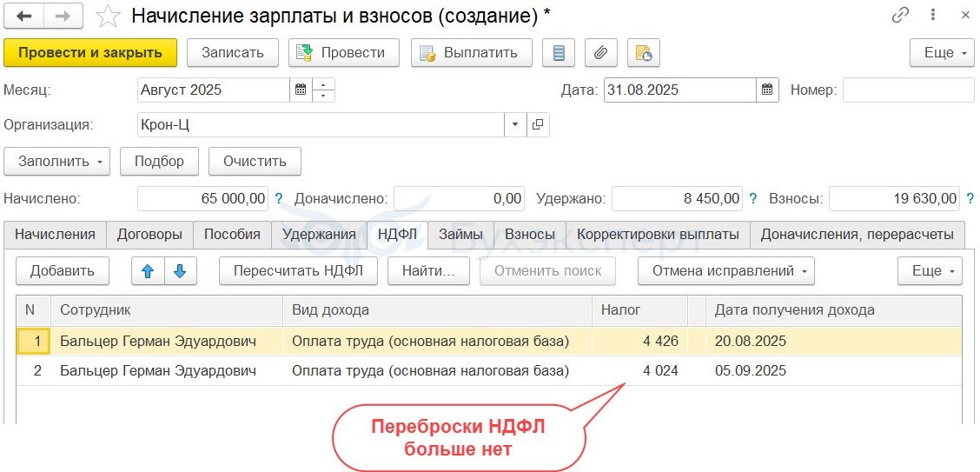The height and width of the screenshot is (472, 980).
Task: Click Пересчитать НДФЛ button
Action: coord(298,271)
